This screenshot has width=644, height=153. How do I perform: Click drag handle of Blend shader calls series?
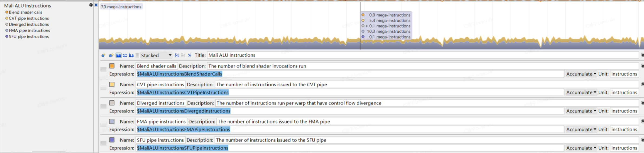103,69
